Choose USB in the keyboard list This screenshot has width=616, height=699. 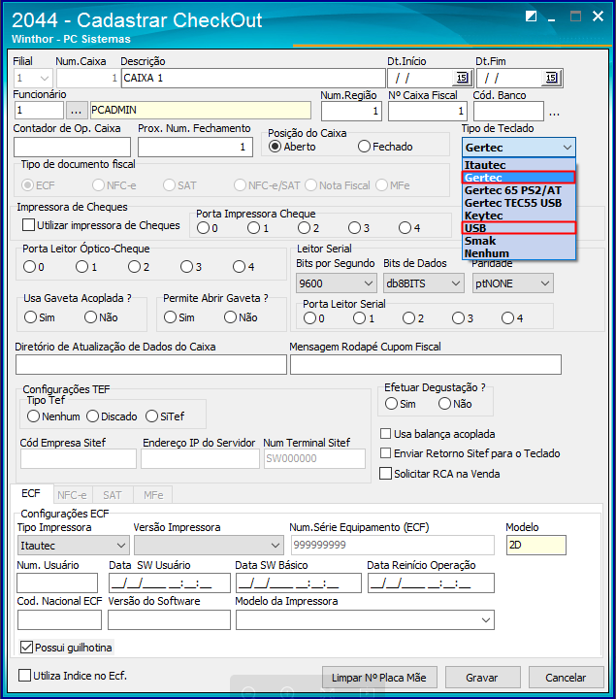tap(519, 228)
